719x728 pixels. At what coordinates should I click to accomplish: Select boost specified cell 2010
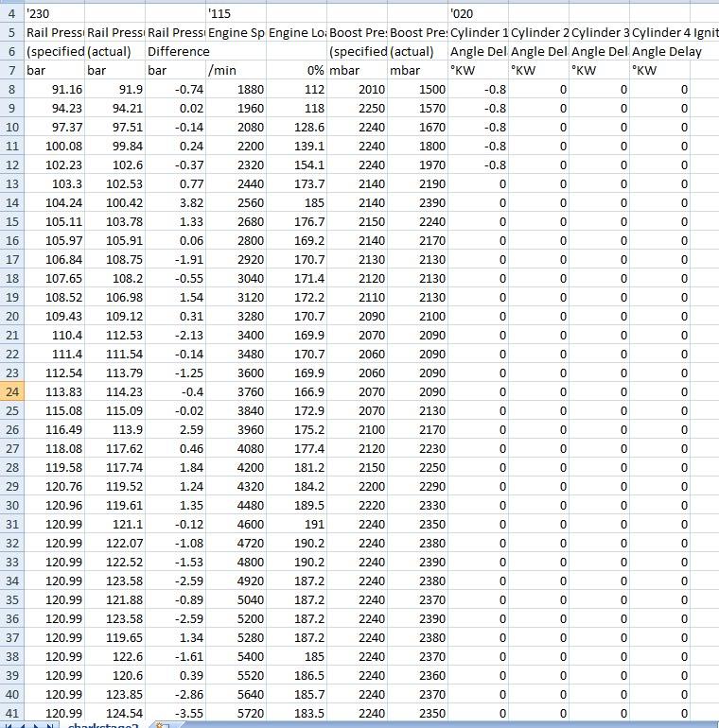point(358,89)
